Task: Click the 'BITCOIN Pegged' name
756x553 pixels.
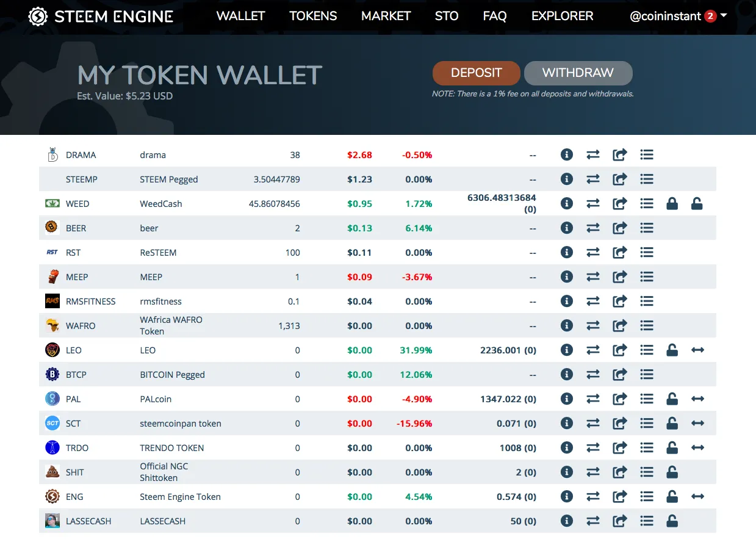Action: tap(172, 375)
